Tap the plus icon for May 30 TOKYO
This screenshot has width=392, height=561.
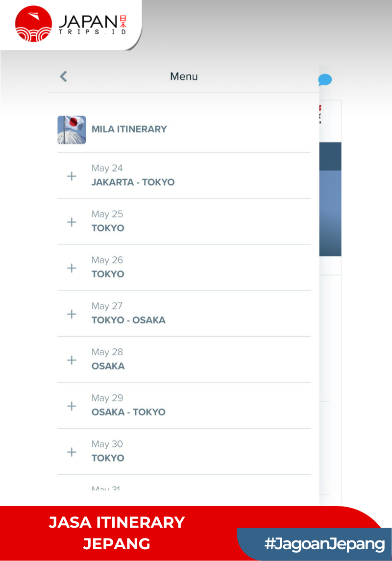click(72, 452)
